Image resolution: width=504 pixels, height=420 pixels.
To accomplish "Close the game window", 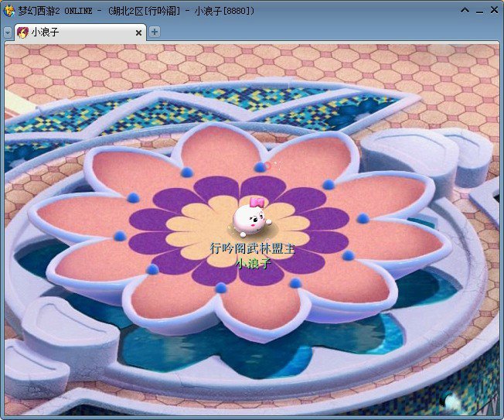I will click(494, 10).
